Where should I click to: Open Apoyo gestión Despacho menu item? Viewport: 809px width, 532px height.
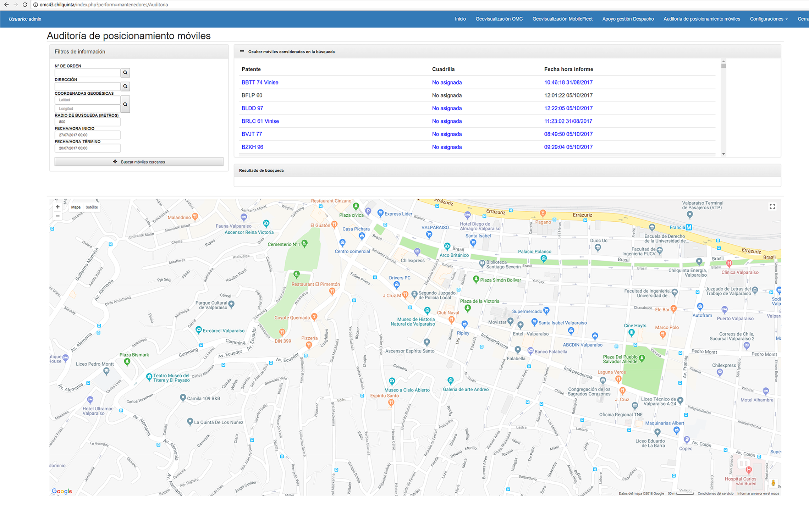click(x=628, y=19)
